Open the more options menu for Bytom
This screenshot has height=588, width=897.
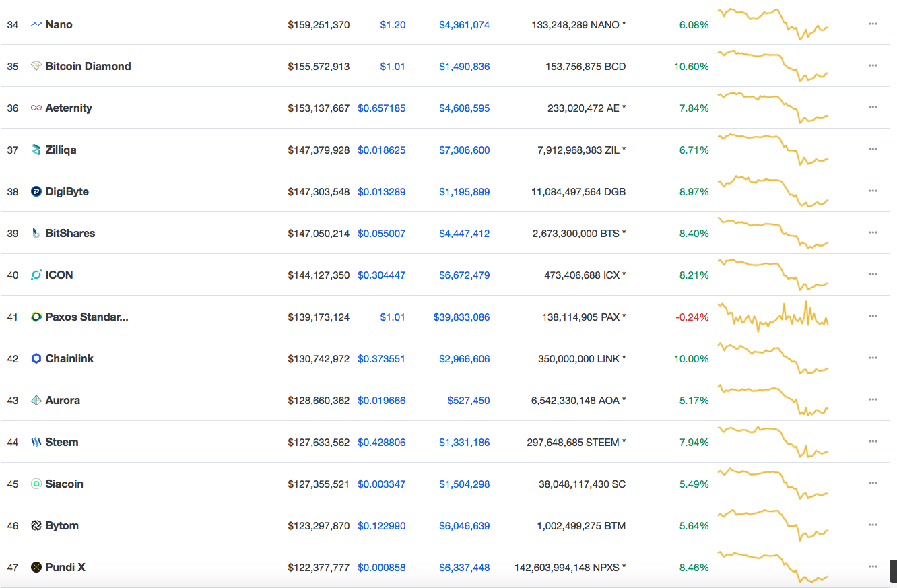coord(873,525)
